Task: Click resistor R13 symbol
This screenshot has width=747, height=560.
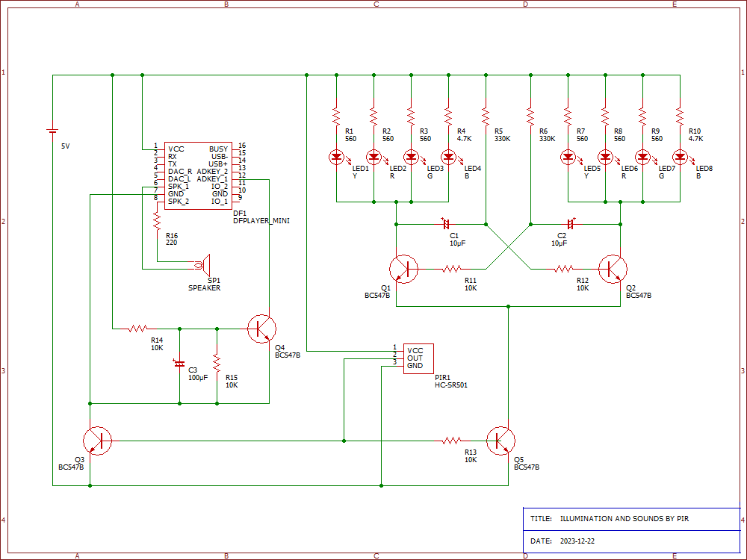Action: pyautogui.click(x=452, y=441)
